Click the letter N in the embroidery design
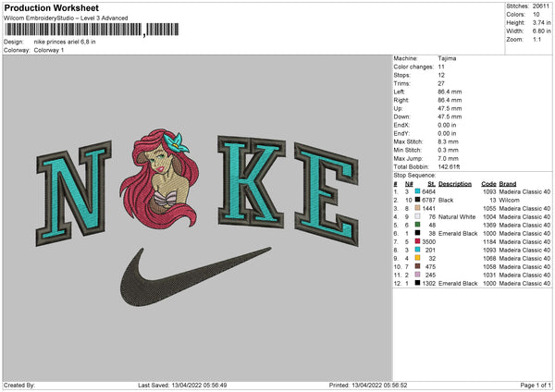 (x=74, y=193)
